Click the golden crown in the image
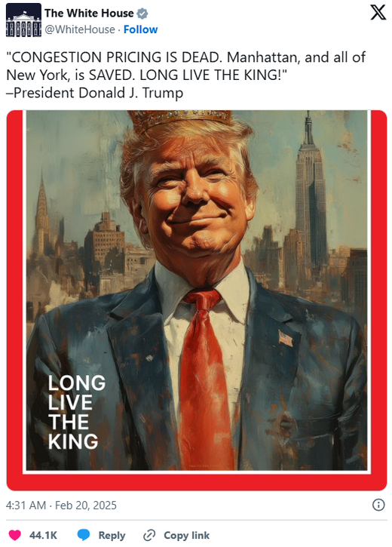 [x=180, y=121]
